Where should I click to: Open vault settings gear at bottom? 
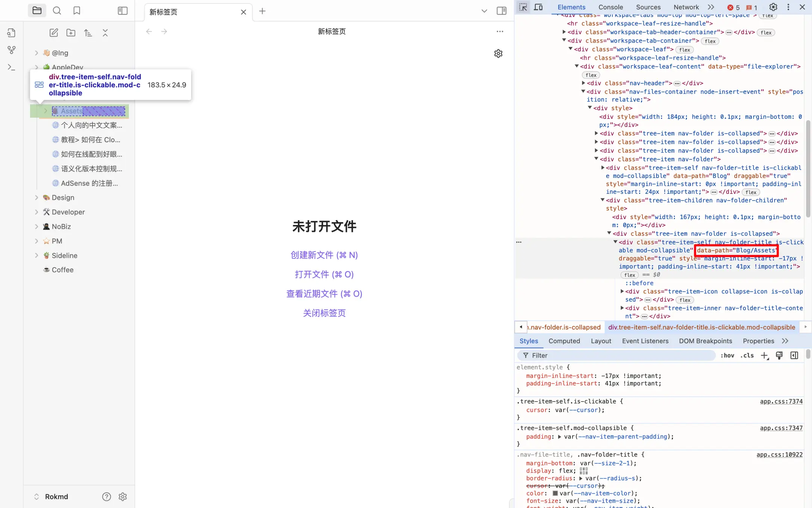click(123, 497)
